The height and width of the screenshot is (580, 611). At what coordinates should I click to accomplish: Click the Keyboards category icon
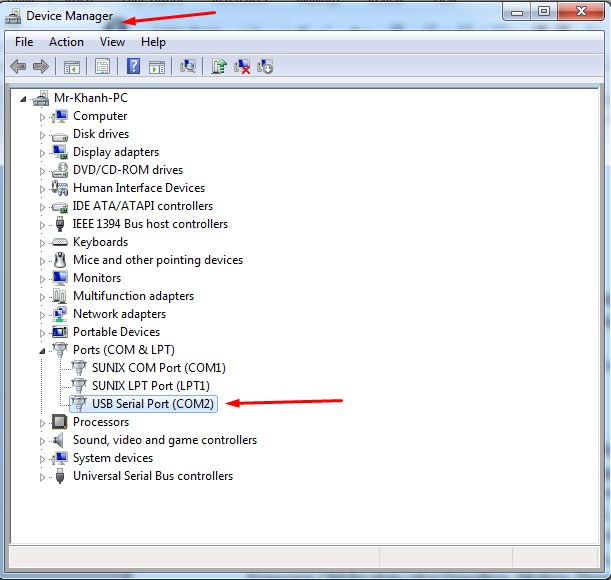[60, 242]
